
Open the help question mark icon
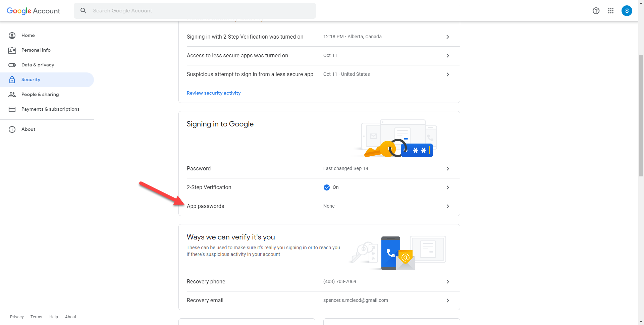596,11
